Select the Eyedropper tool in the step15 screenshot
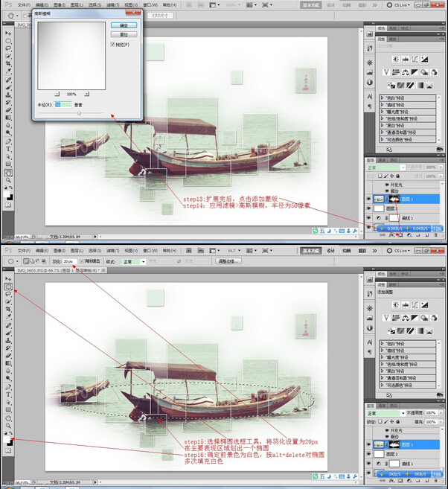This screenshot has width=448, height=489. click(x=8, y=317)
